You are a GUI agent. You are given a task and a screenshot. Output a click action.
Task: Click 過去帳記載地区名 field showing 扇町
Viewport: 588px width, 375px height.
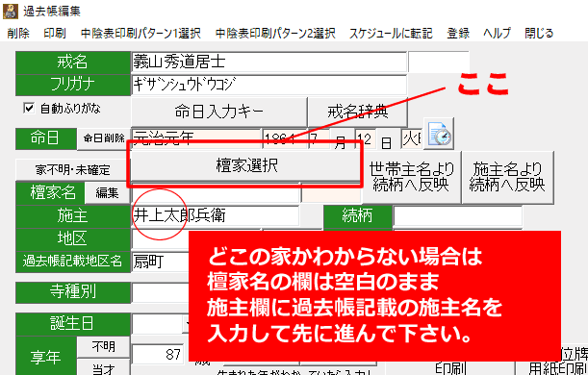161,262
